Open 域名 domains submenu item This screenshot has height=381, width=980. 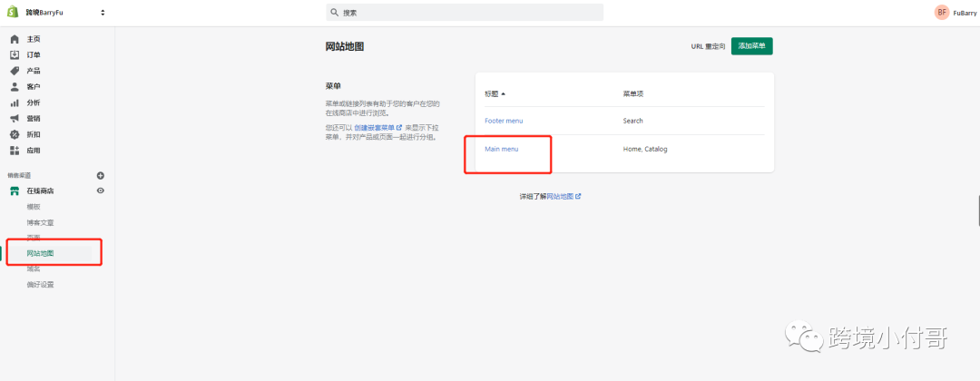click(34, 269)
